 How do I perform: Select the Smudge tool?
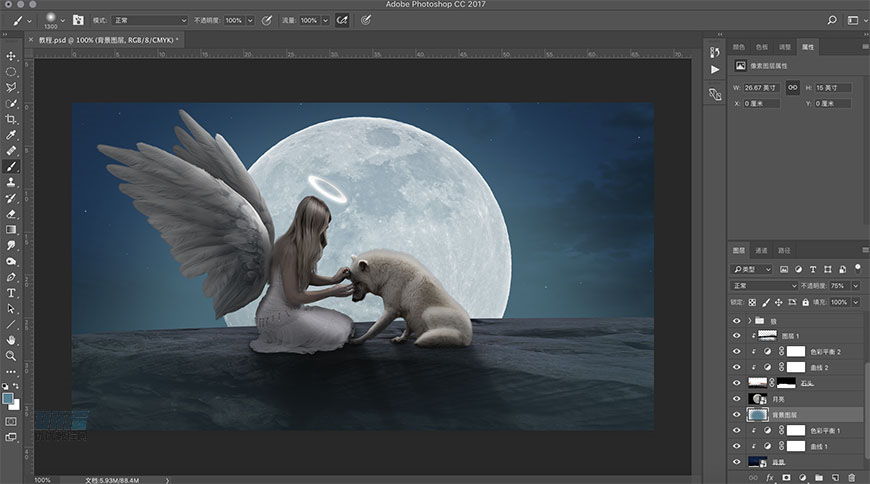[x=11, y=245]
